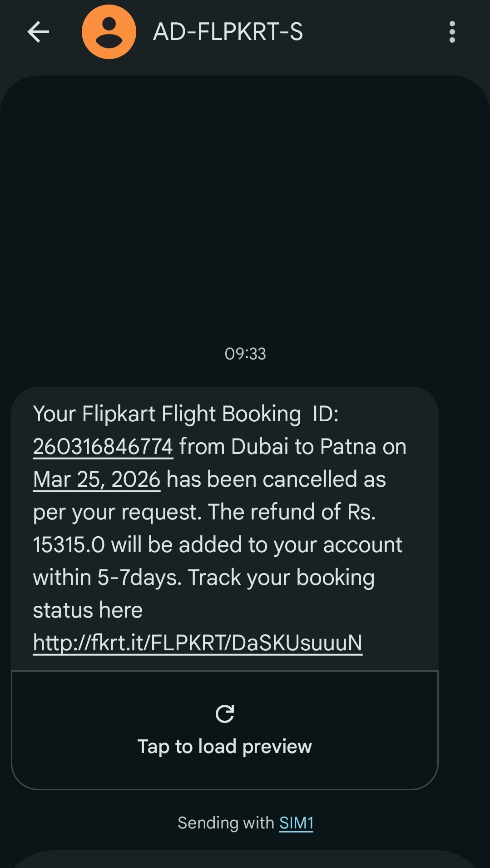Viewport: 490px width, 868px height.
Task: Tap the Mar 25, 2026 date link
Action: click(97, 479)
